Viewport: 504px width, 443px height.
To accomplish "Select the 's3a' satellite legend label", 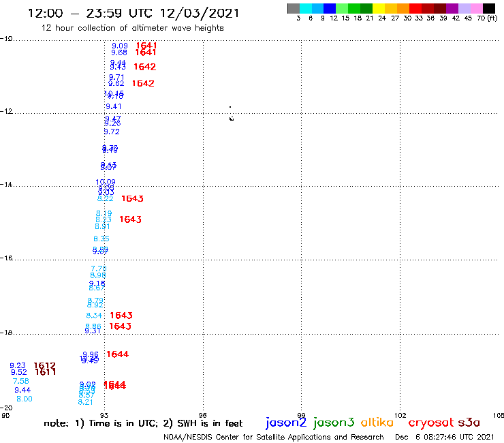I will (469, 423).
